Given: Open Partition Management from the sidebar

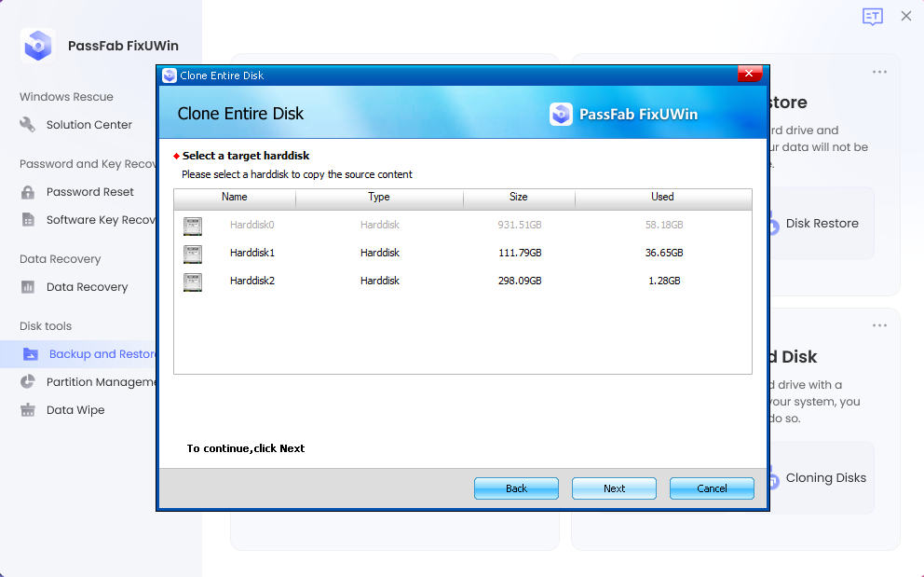Looking at the screenshot, I should (x=96, y=382).
